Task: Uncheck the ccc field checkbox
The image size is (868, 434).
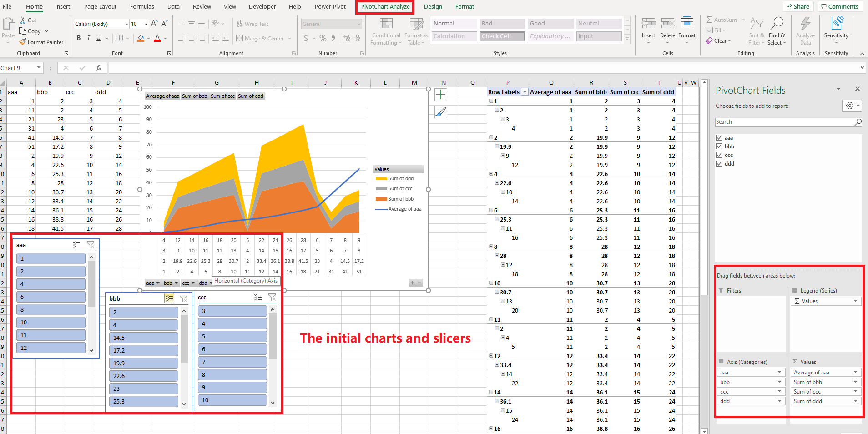Action: 719,155
